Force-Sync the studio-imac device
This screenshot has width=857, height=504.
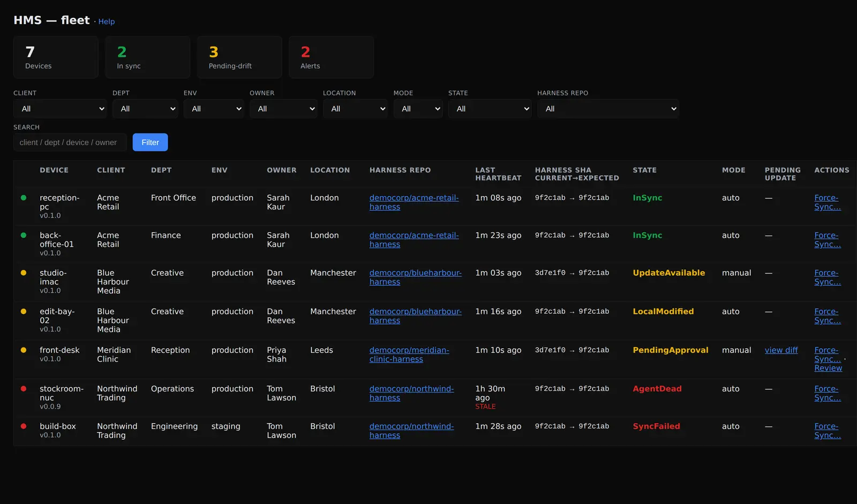point(828,277)
